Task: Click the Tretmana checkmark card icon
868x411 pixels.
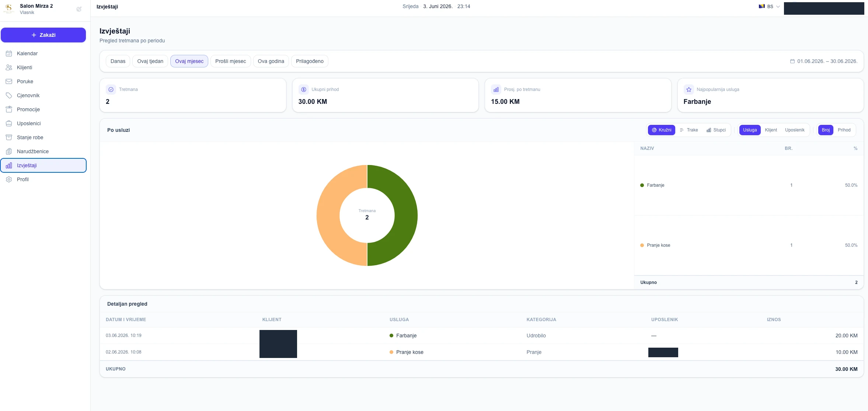Action: point(111,89)
